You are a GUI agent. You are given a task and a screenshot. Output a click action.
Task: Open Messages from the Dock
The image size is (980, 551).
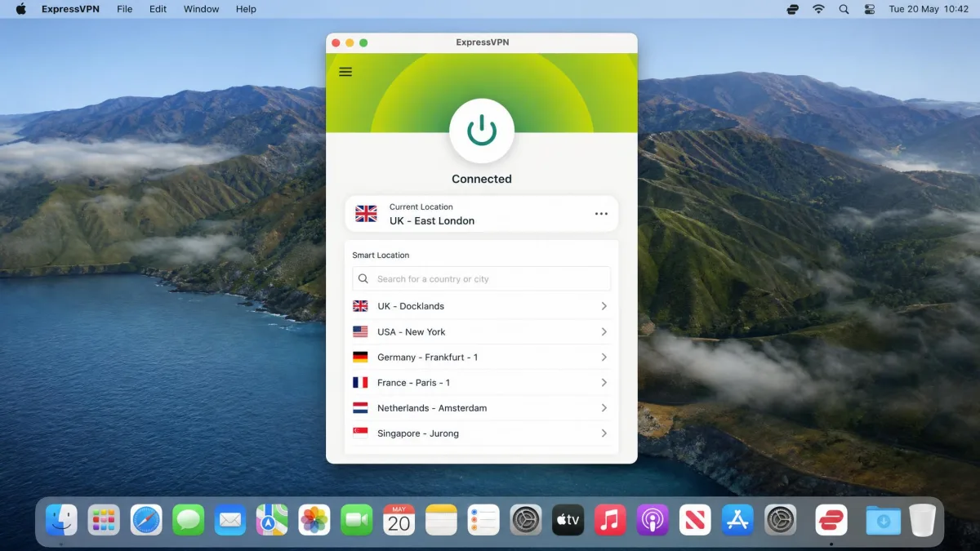[x=189, y=520]
